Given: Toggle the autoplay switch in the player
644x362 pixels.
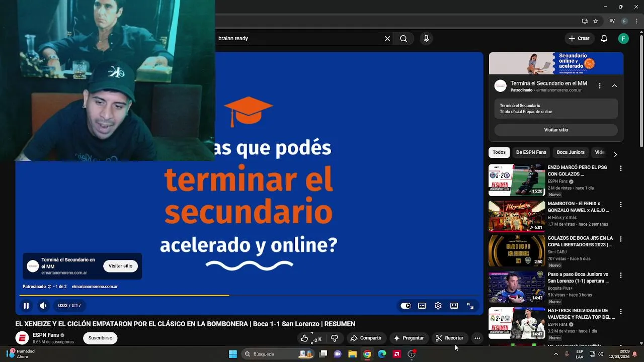Looking at the screenshot, I should 406,306.
